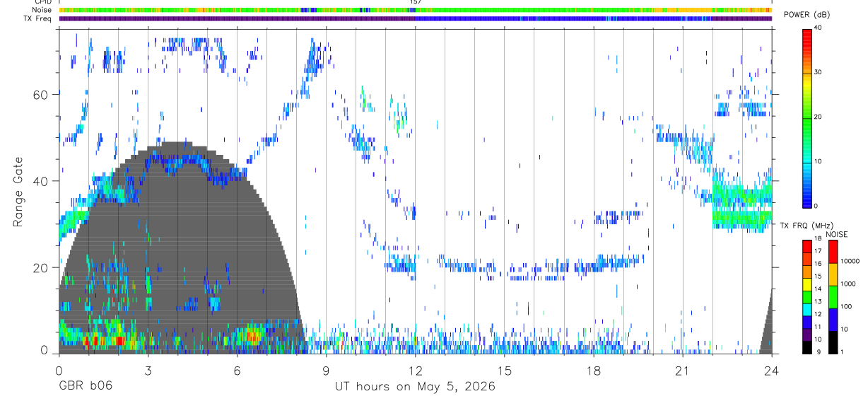Click the "NOISE" legend title
This screenshot has height=401, width=868.
836,234
